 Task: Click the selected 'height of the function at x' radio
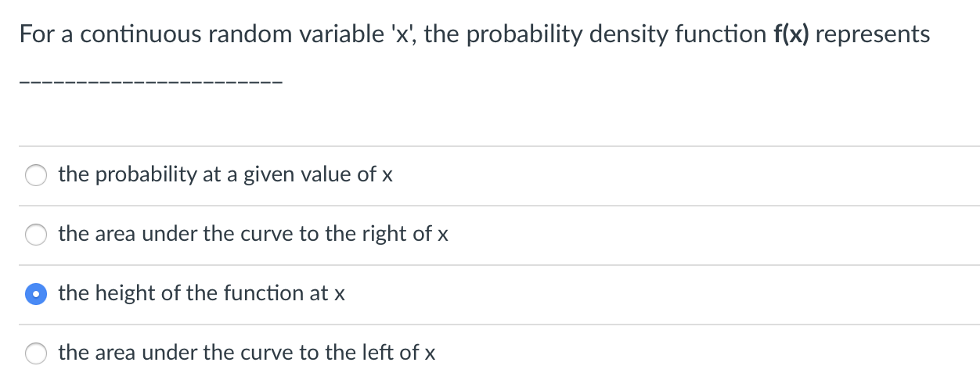(x=36, y=294)
